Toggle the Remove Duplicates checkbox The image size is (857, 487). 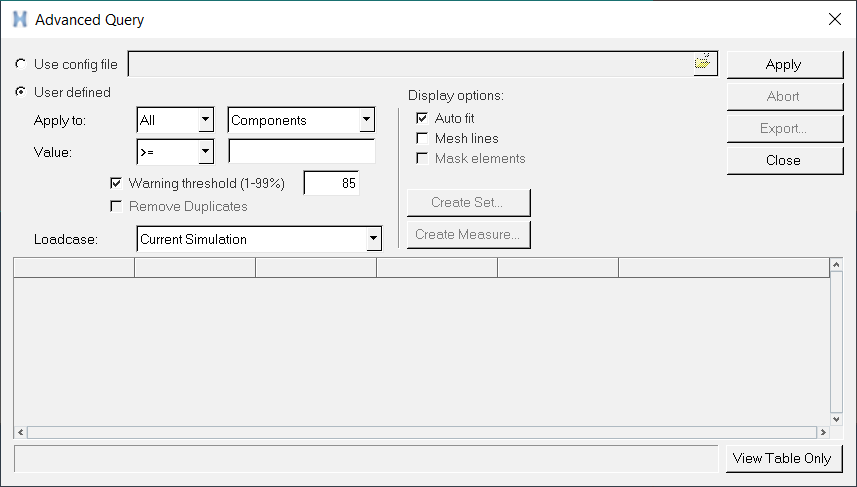116,206
